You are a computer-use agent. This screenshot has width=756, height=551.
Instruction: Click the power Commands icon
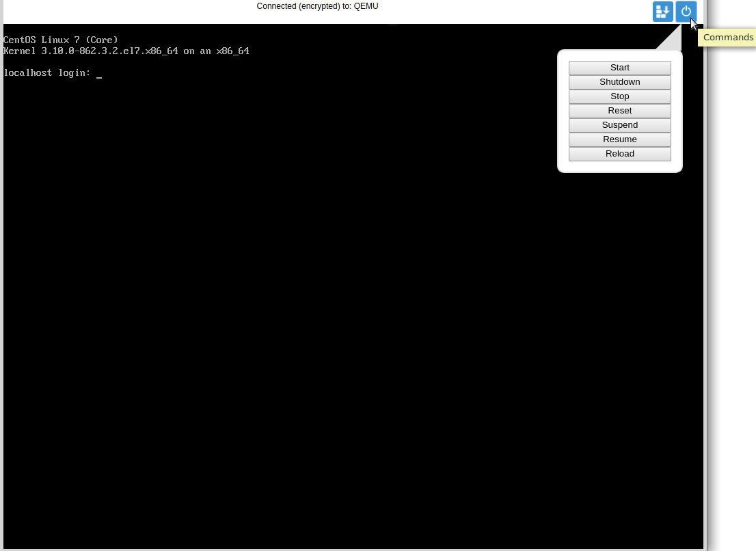click(686, 12)
